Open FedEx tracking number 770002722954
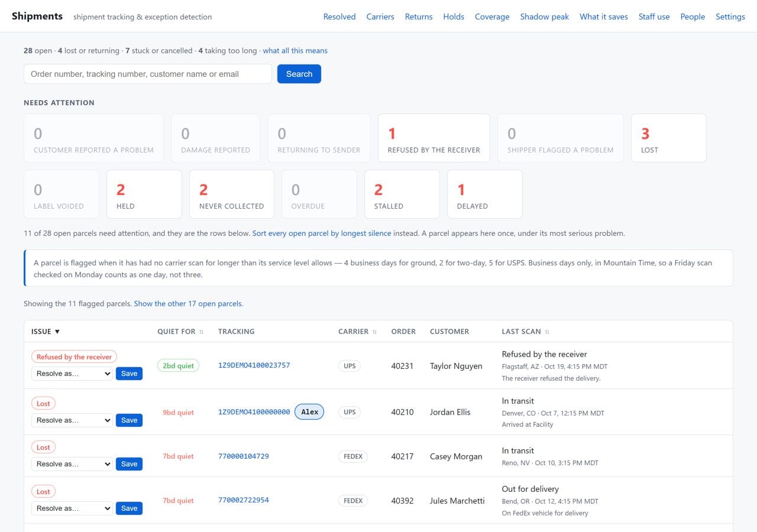 click(x=244, y=500)
